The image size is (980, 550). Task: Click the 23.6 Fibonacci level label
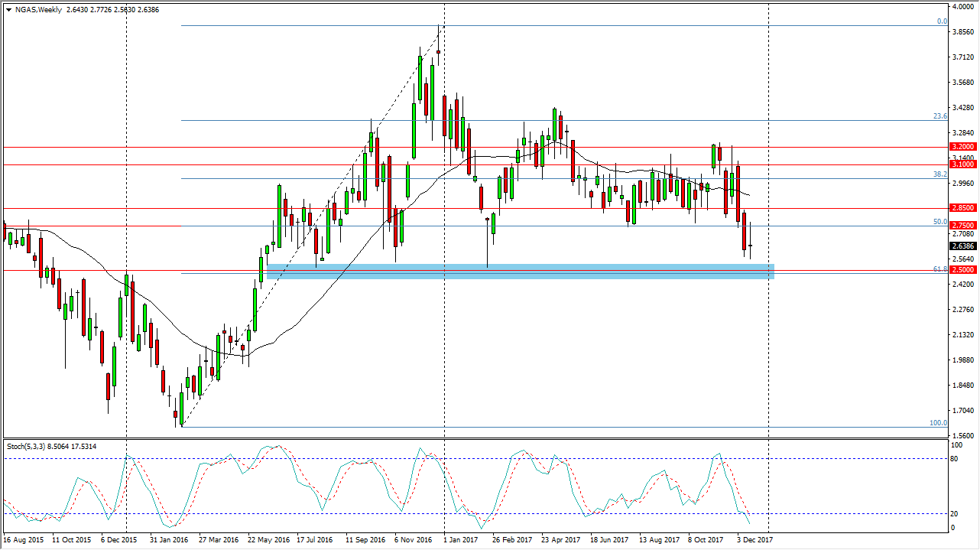940,116
